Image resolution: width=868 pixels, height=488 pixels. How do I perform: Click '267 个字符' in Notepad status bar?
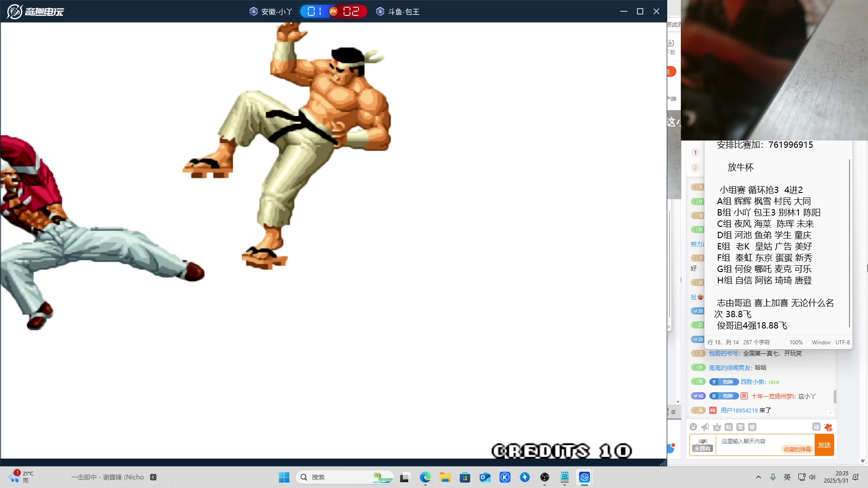coord(756,343)
